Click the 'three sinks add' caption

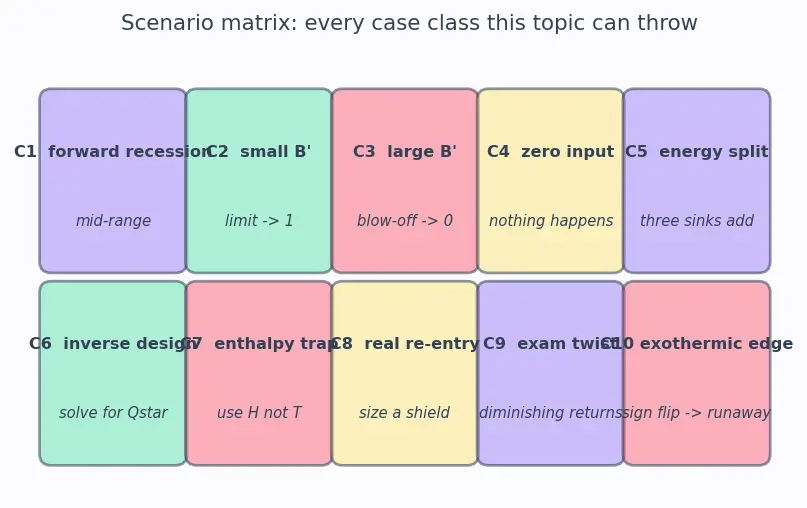(697, 221)
